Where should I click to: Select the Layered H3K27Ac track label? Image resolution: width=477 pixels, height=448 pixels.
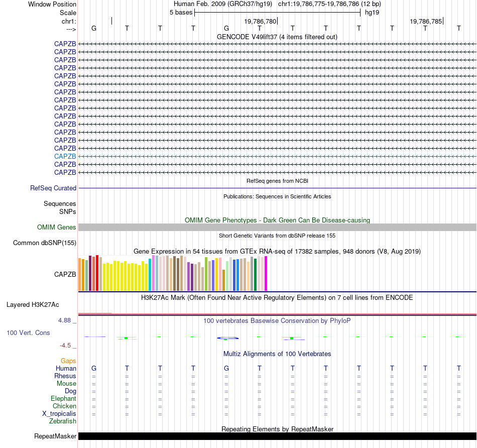[33, 304]
